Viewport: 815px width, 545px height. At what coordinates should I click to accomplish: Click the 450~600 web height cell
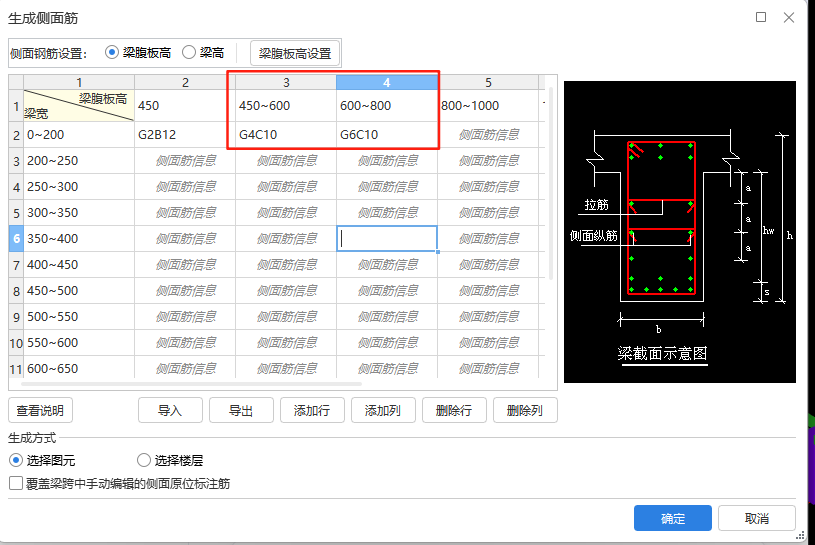click(286, 105)
